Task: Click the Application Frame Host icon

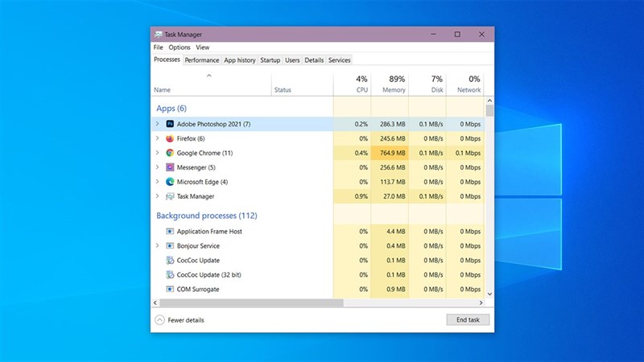Action: pyautogui.click(x=170, y=232)
